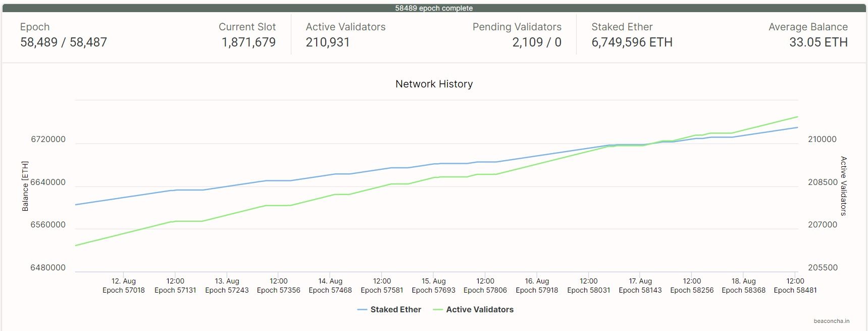Click x-axis tick Epoch 57131
868x331 pixels.
pos(175,286)
